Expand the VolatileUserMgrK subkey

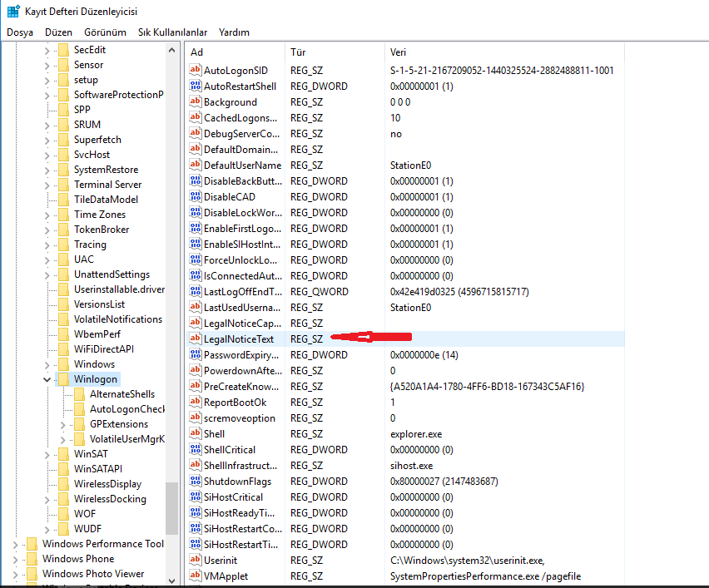click(63, 440)
